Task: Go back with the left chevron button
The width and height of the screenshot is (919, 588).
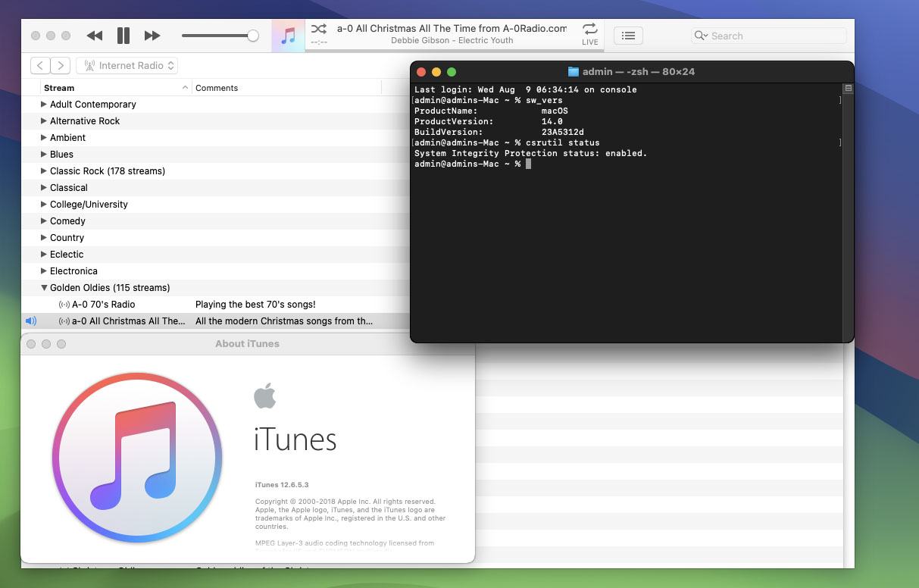Action: click(x=40, y=66)
